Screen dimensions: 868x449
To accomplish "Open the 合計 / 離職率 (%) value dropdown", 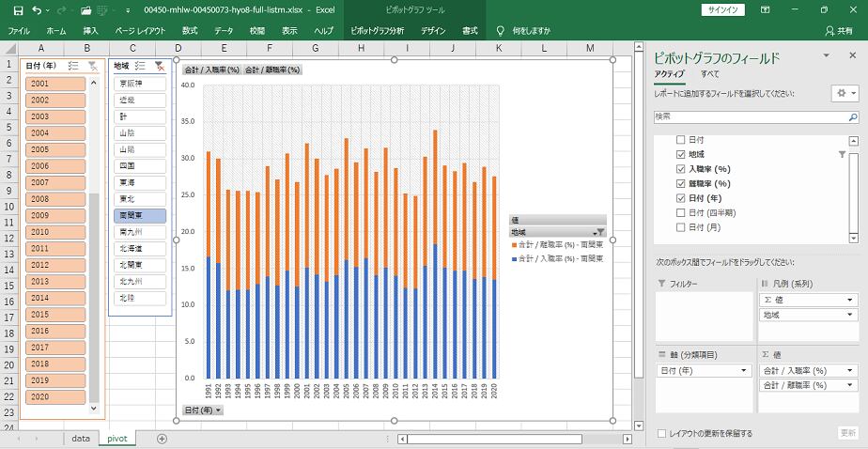I will pos(850,385).
